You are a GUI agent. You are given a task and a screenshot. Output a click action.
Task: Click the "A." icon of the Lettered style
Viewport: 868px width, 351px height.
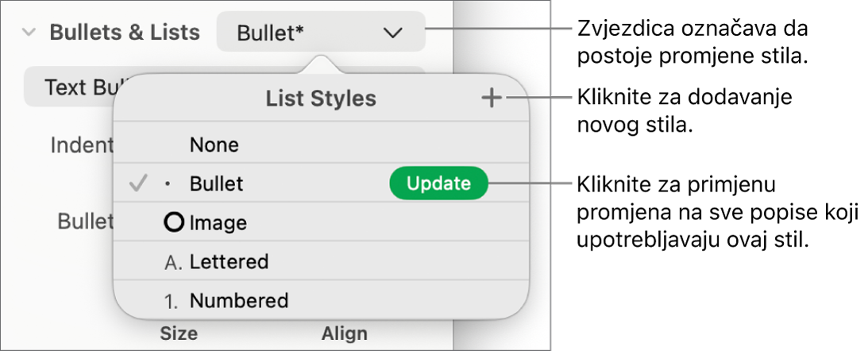(x=172, y=261)
